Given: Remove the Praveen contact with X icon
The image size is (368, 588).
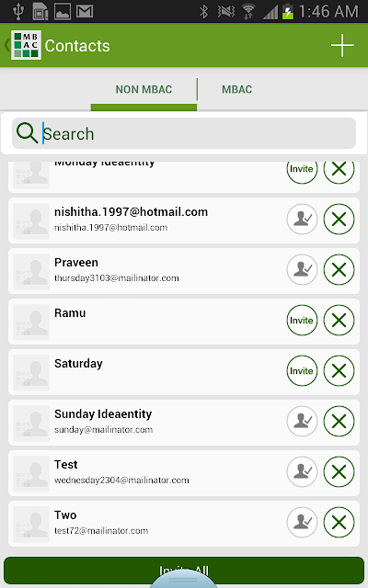Looking at the screenshot, I should [339, 269].
